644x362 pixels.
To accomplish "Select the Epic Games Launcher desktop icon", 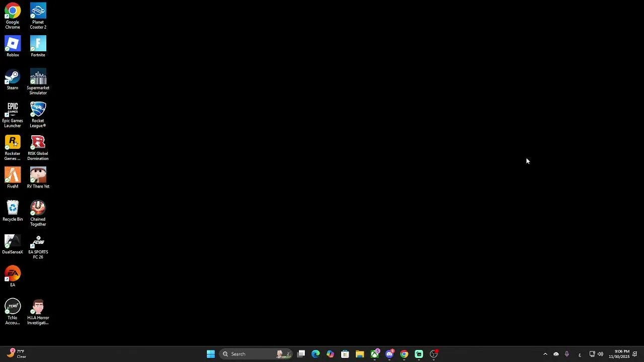I will coord(13,115).
